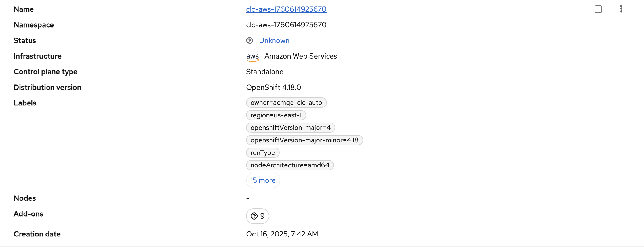Click the Add-ons unknown status icon
The image size is (644, 249).
tap(254, 216)
